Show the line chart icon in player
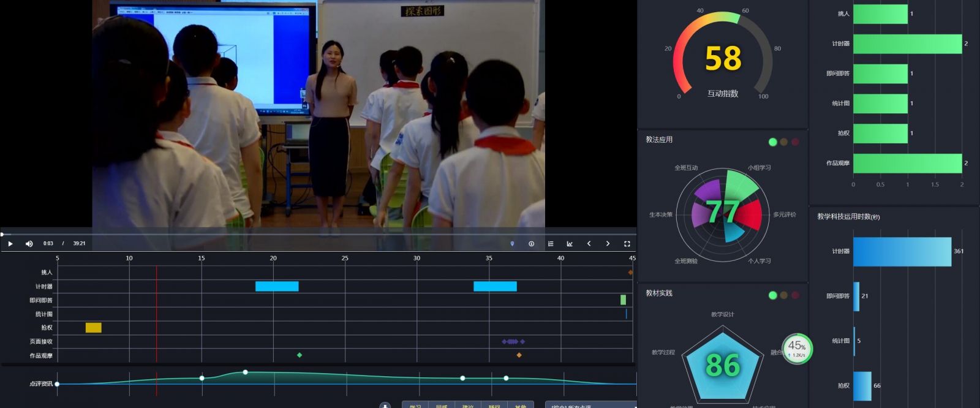Screen dimensions: 980x408 pos(570,244)
